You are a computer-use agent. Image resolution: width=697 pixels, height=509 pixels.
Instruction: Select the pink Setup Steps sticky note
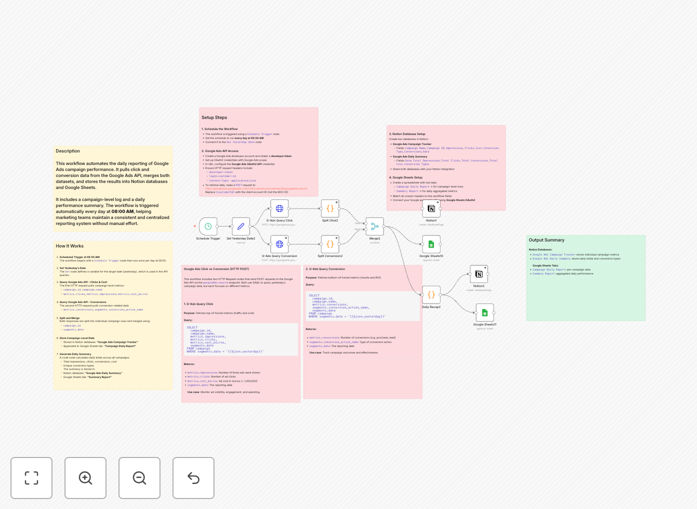tap(259, 152)
